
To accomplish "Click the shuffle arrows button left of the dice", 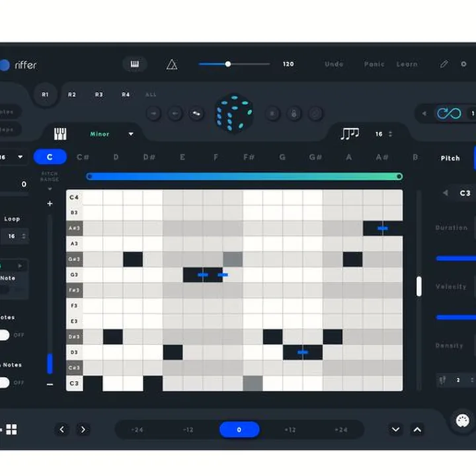I will (x=196, y=114).
